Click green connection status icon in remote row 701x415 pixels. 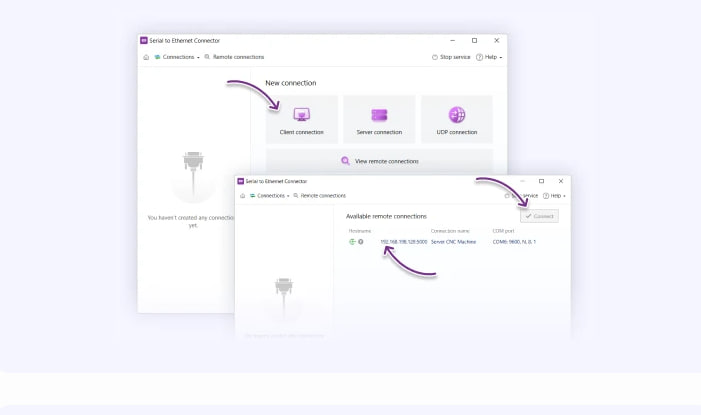point(352,242)
